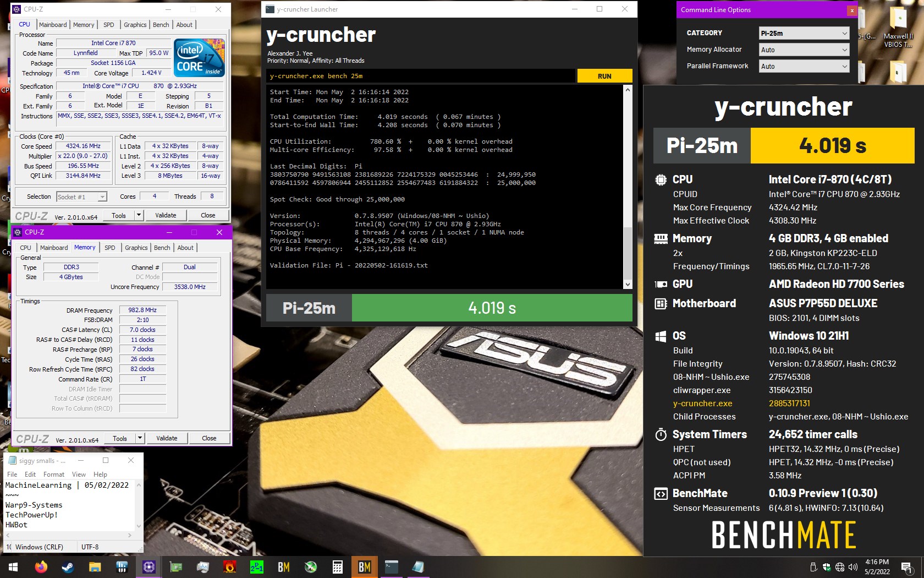Click the highlighted orange BenchMate taskbar icon
This screenshot has height=578, width=924.
[365, 567]
